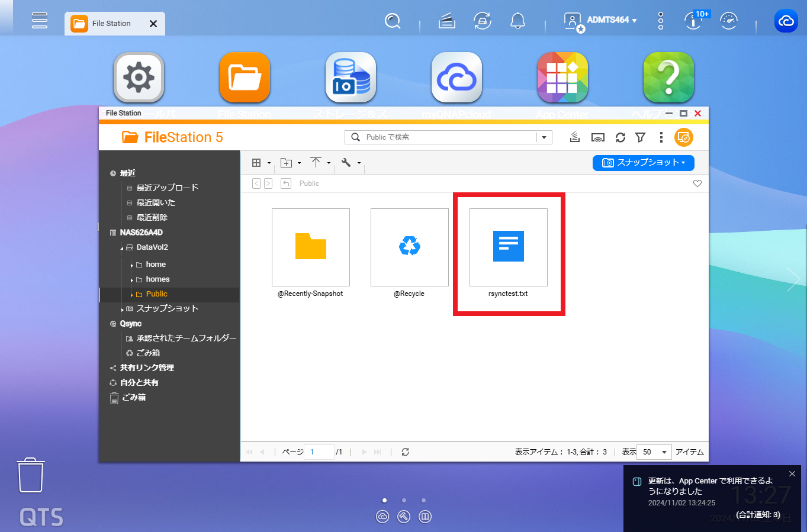Go to next desktop page arrow
The width and height of the screenshot is (807, 532).
[x=793, y=279]
